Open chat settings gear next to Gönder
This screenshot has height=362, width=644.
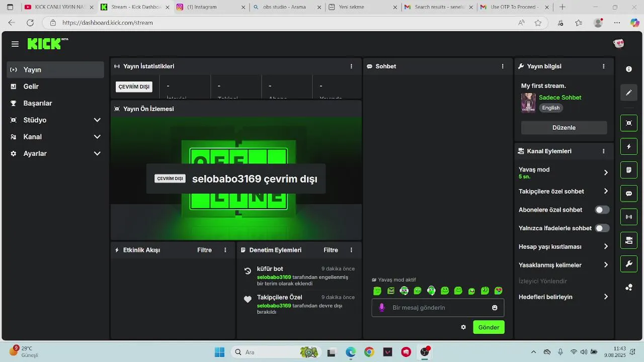(463, 327)
